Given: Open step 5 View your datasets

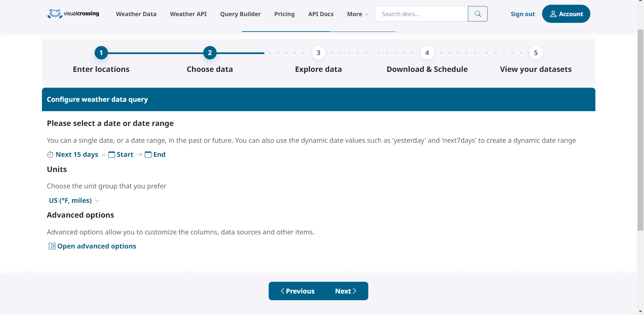Looking at the screenshot, I should (536, 53).
